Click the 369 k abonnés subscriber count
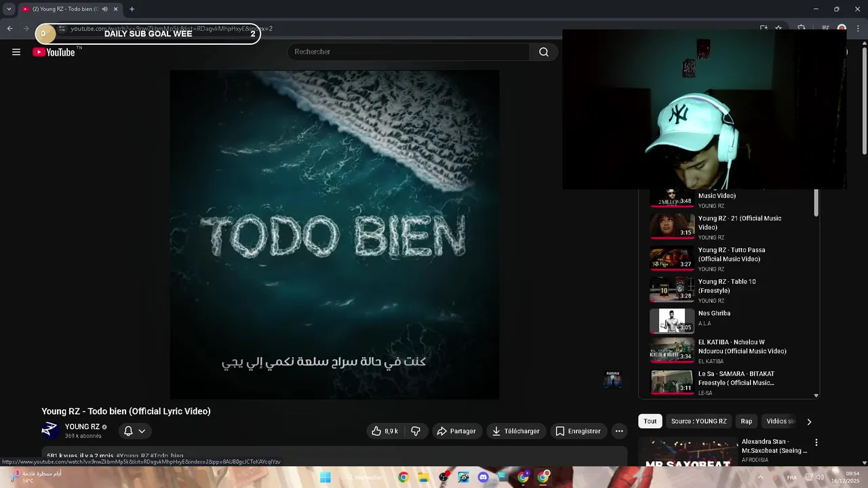Image resolution: width=868 pixels, height=488 pixels. coord(83,436)
